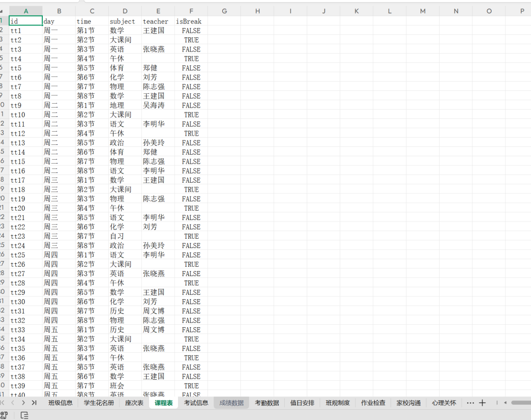The width and height of the screenshot is (531, 420).
Task: Add a new sheet with plus icon
Action: [x=482, y=403]
